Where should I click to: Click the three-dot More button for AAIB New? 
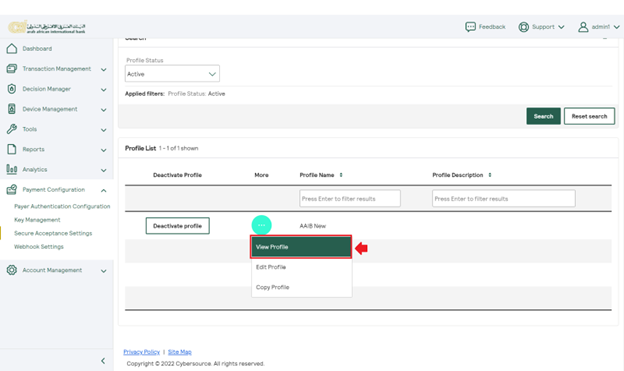(x=261, y=225)
